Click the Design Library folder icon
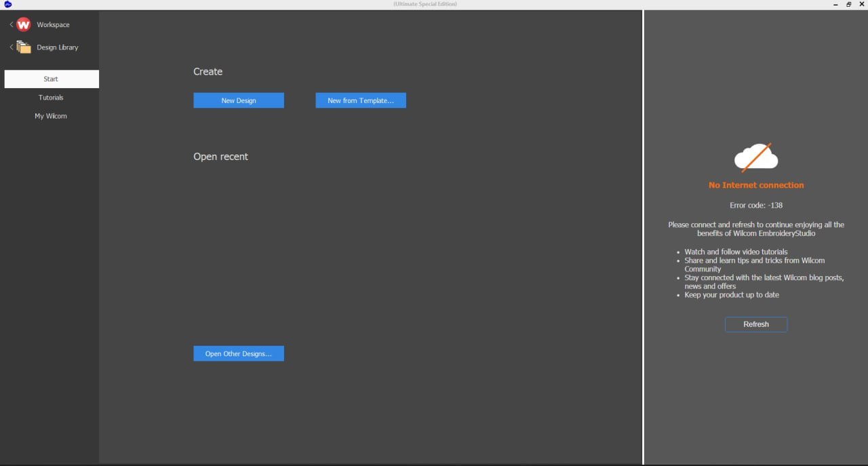 tap(24, 47)
